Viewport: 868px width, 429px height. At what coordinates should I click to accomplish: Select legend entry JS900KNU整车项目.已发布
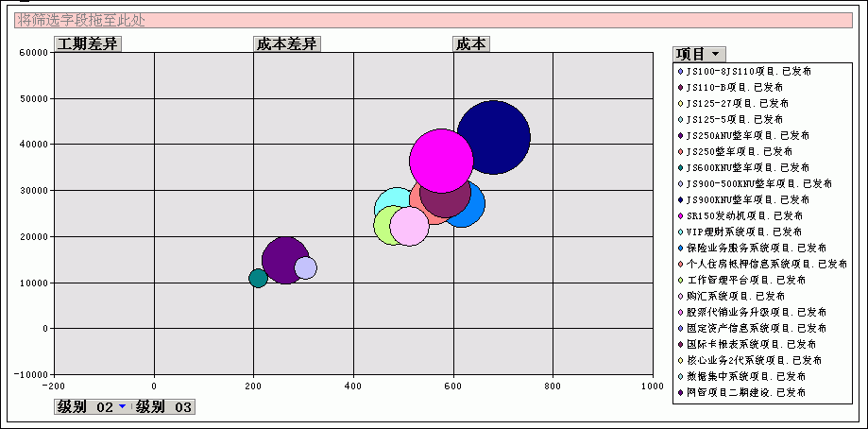click(743, 199)
